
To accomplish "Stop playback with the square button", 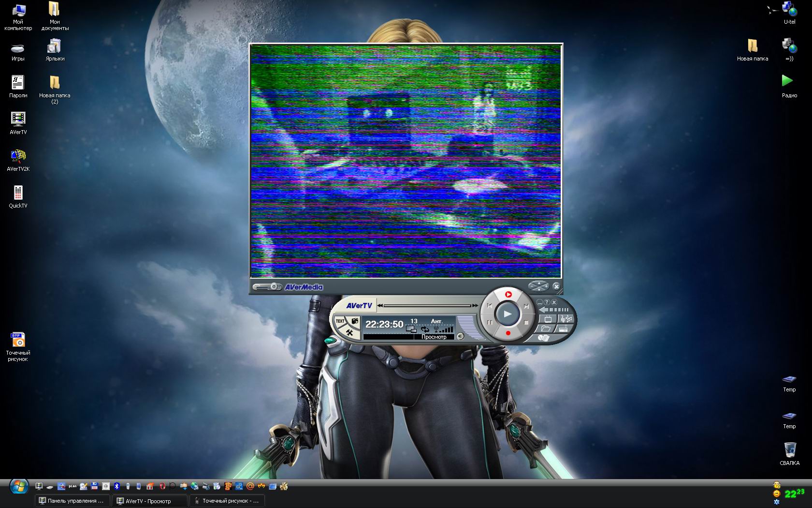I will click(526, 323).
